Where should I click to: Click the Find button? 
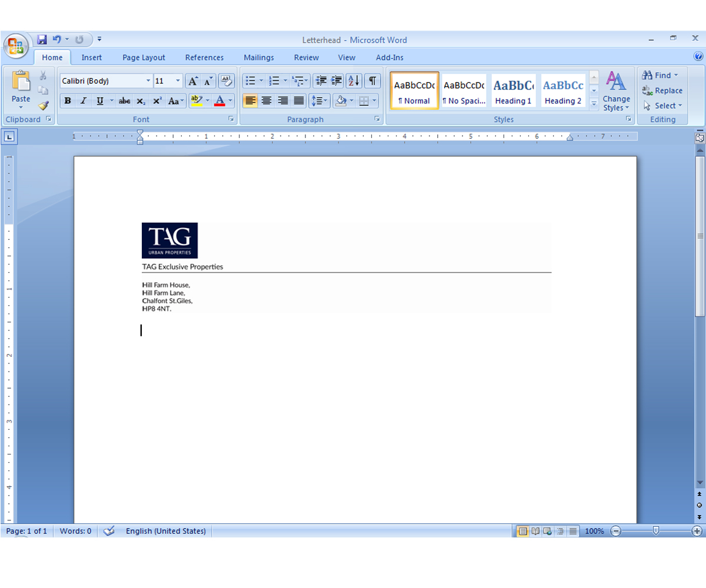[660, 75]
